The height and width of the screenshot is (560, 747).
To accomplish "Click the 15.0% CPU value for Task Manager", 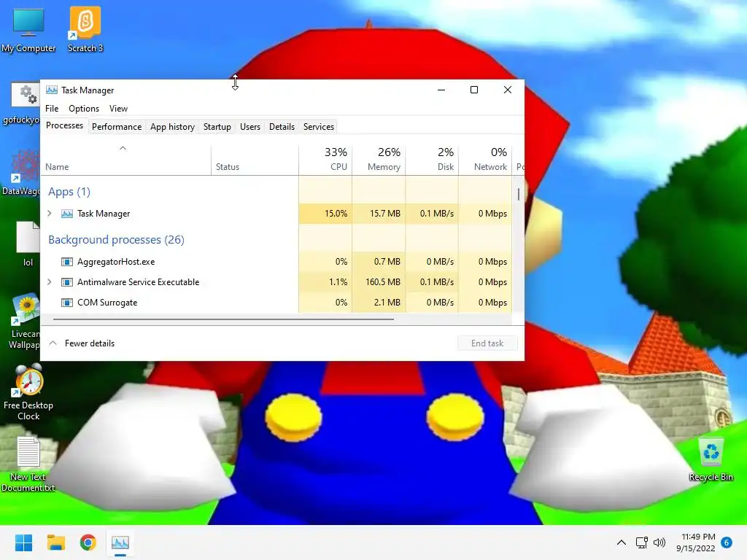I will click(x=336, y=214).
